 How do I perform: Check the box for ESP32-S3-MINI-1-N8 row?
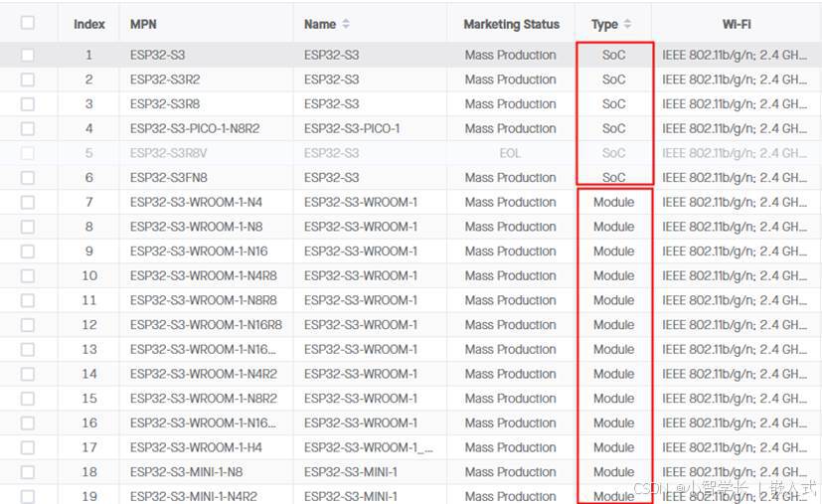(27, 472)
